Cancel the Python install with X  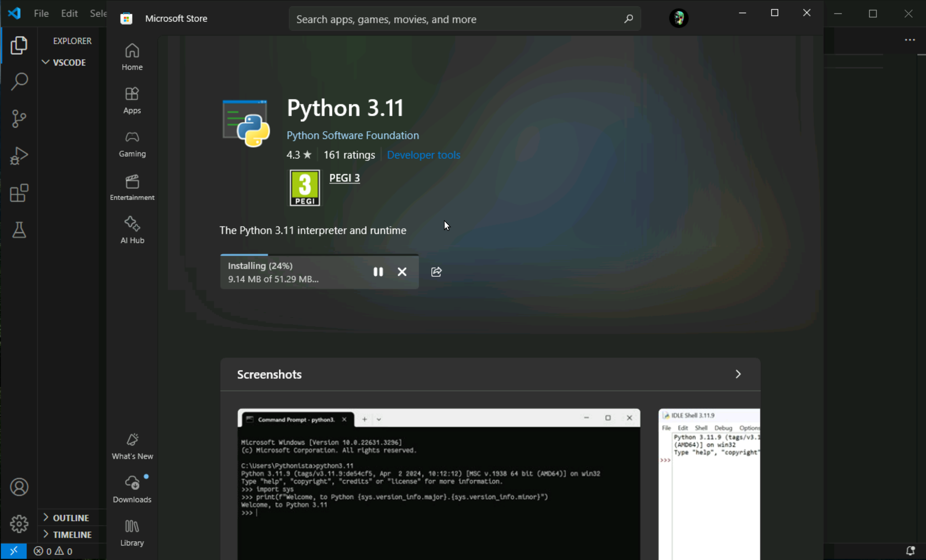(402, 272)
